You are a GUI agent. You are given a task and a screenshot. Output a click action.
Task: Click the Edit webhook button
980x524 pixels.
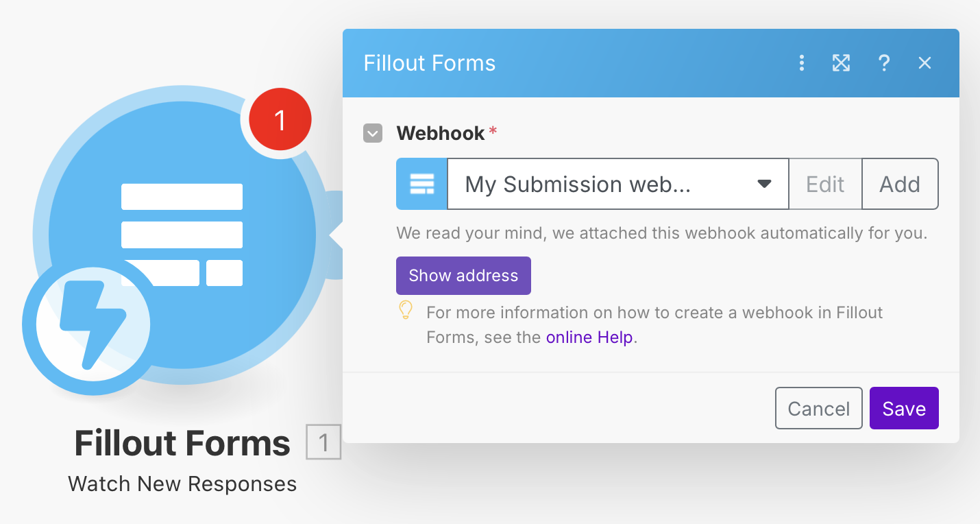[825, 184]
